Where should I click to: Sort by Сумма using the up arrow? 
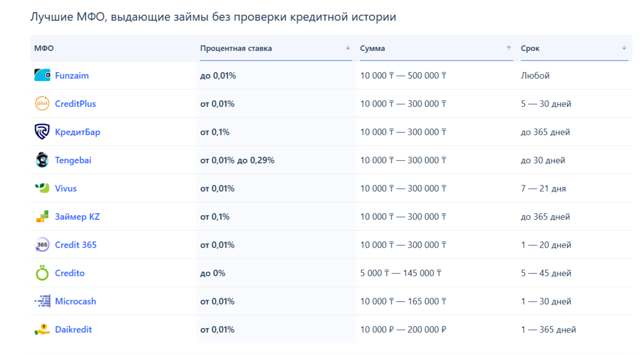tap(508, 48)
